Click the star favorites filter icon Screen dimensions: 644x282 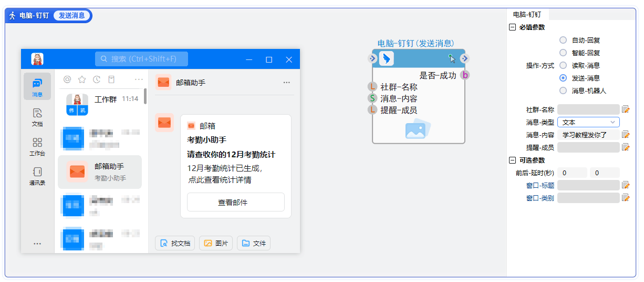[x=82, y=79]
